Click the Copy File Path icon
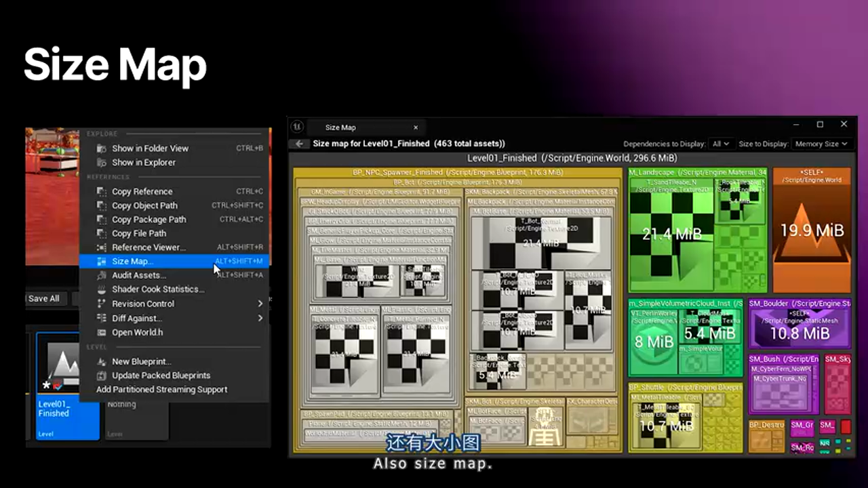Screen dimensions: 868x488 coord(102,233)
